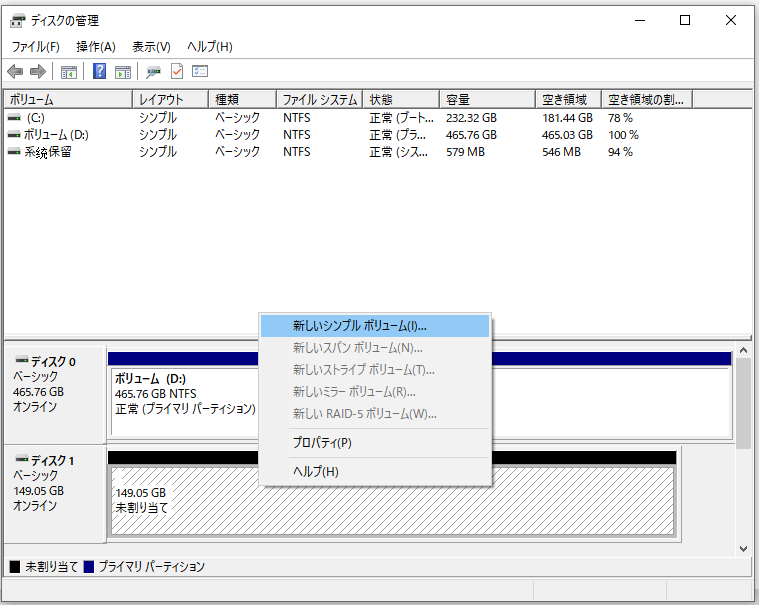Show/hide action pane toolbar icon
This screenshot has height=605, width=759.
[x=123, y=72]
